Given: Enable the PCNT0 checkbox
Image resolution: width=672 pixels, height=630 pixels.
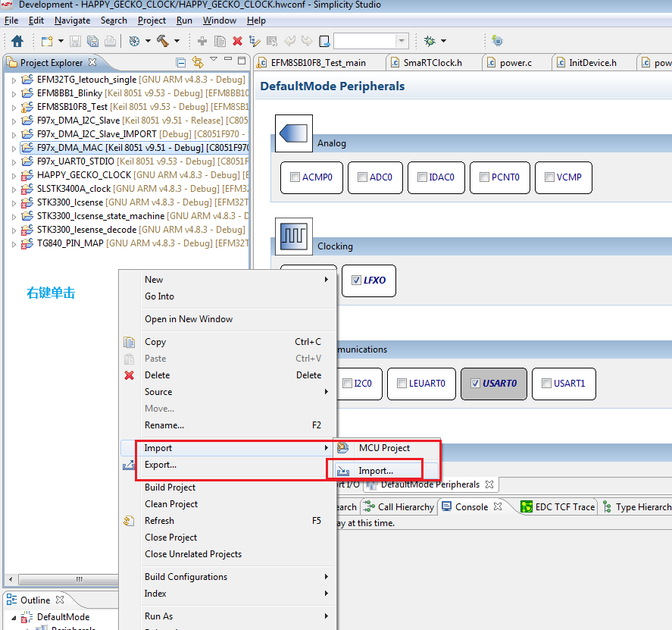Looking at the screenshot, I should point(484,177).
